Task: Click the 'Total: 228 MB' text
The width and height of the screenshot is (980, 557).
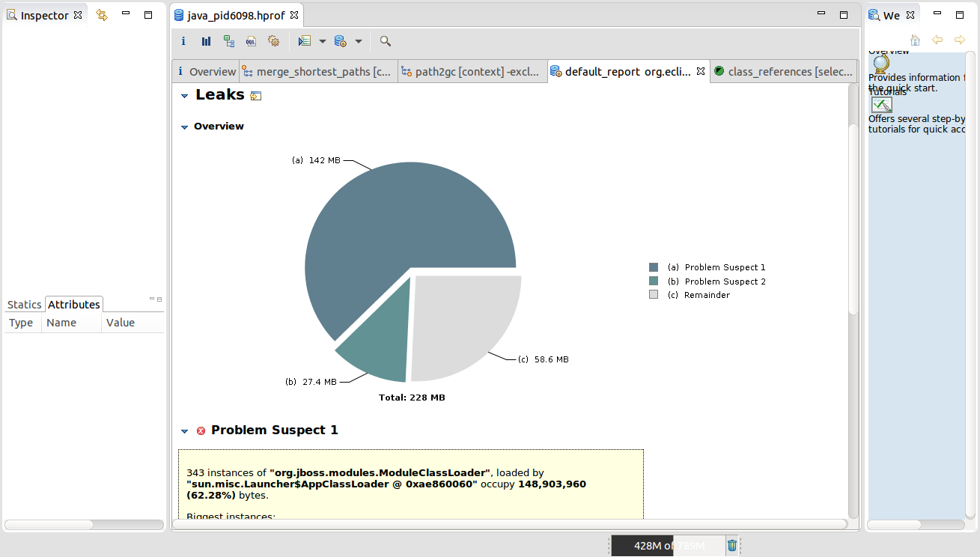Action: 412,398
